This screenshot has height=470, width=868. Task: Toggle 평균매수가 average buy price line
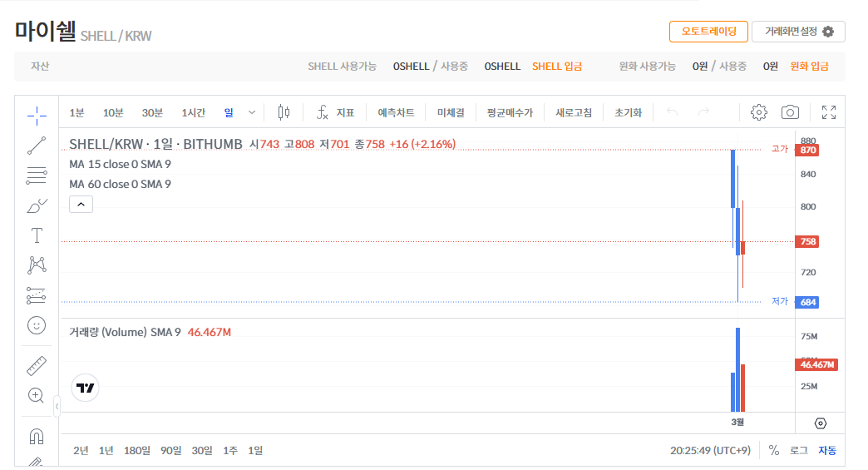[510, 113]
